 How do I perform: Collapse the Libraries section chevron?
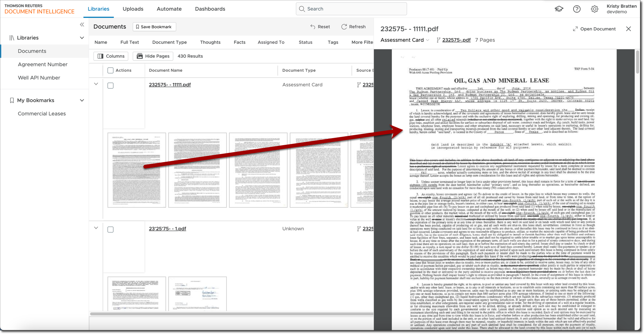(x=82, y=37)
